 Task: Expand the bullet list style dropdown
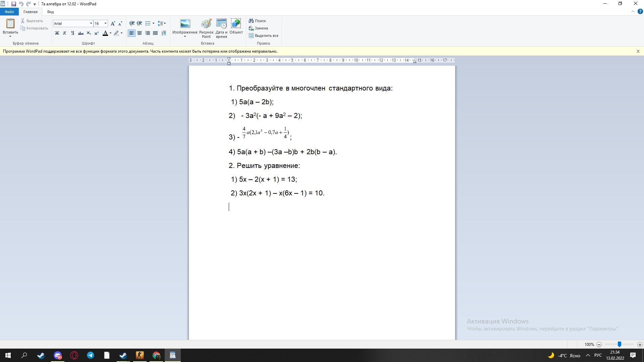[x=153, y=23]
